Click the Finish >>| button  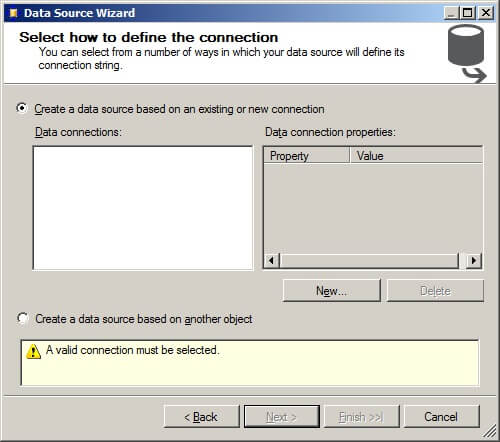click(x=362, y=417)
